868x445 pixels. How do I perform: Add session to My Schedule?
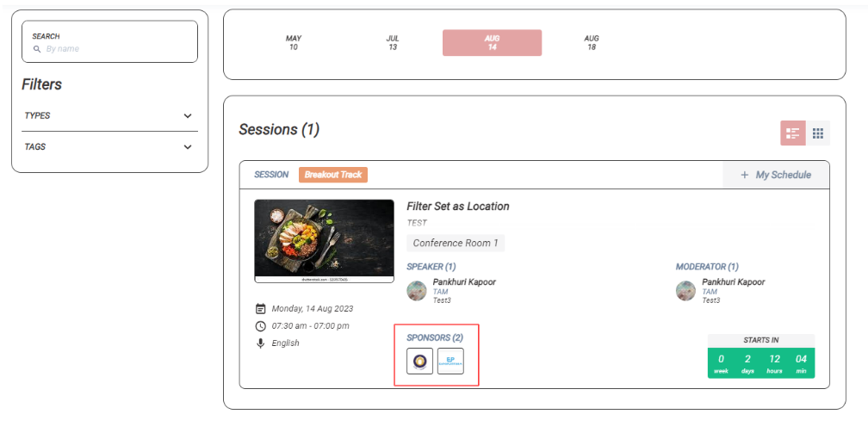click(776, 175)
